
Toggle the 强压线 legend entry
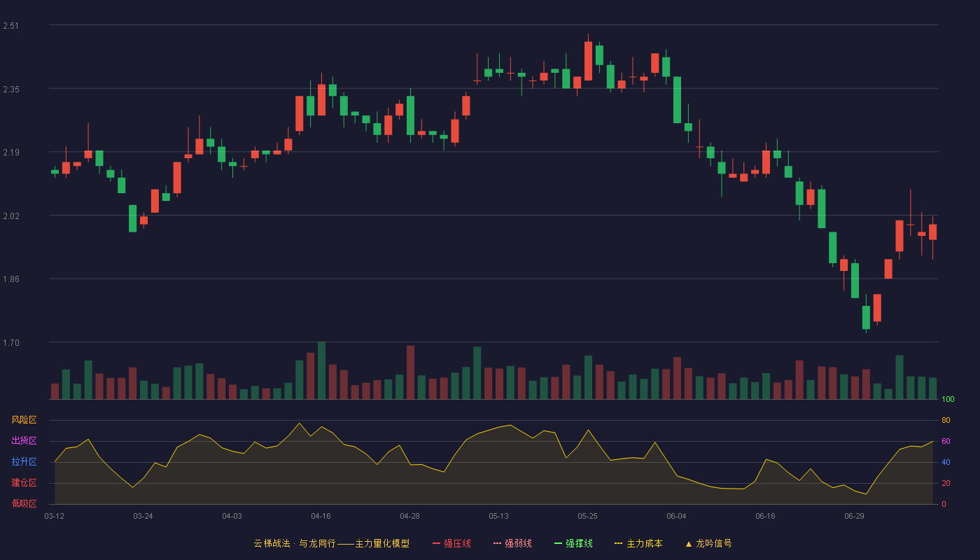click(x=451, y=543)
